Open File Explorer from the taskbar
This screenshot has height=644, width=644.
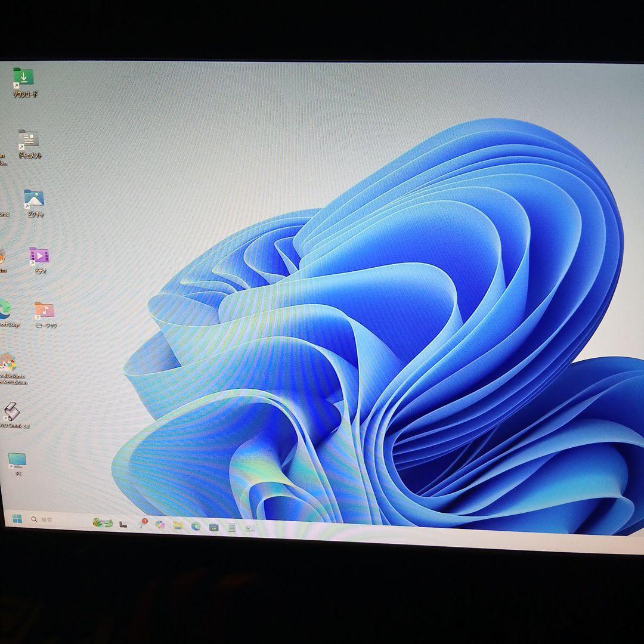point(178,525)
